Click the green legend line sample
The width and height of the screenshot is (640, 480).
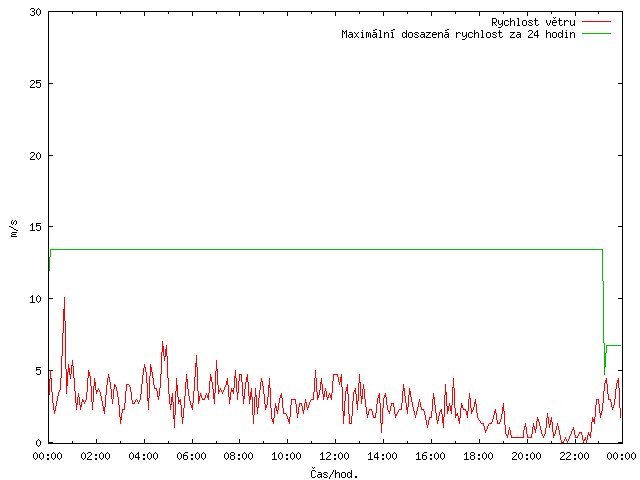point(596,34)
